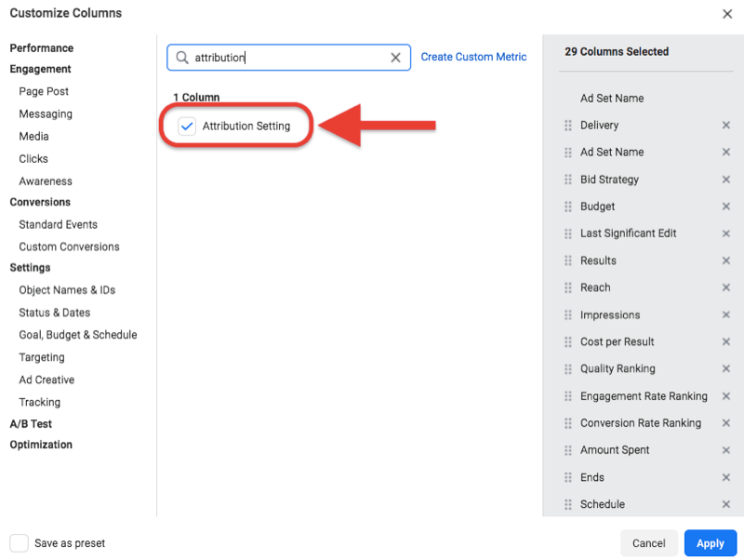
Task: Enable the Save as preset checkbox
Action: point(19,543)
